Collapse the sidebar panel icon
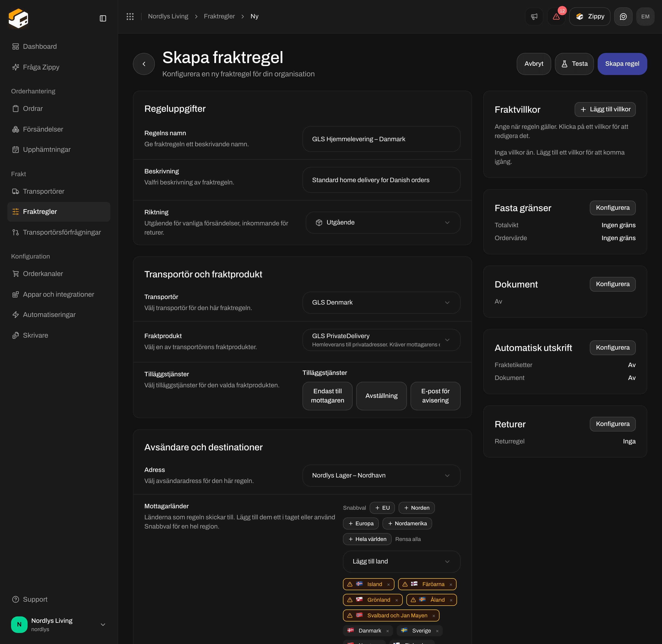 coord(103,18)
